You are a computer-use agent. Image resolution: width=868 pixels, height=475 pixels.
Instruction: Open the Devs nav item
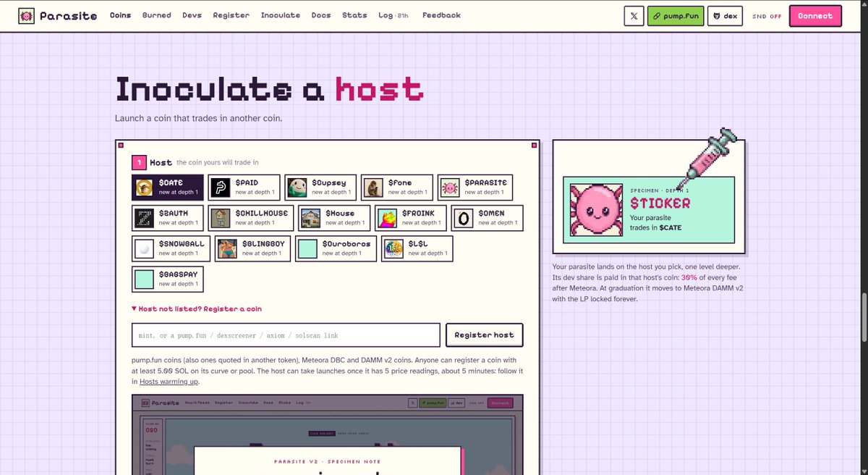[192, 15]
